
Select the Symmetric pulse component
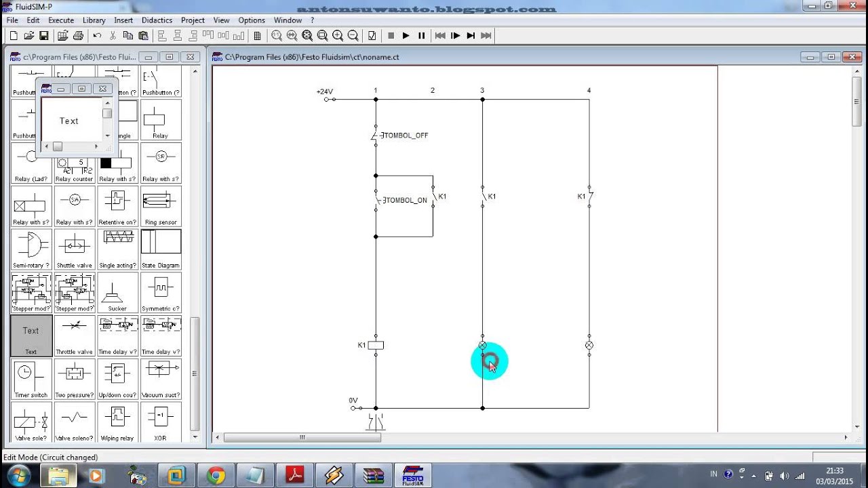pyautogui.click(x=161, y=293)
